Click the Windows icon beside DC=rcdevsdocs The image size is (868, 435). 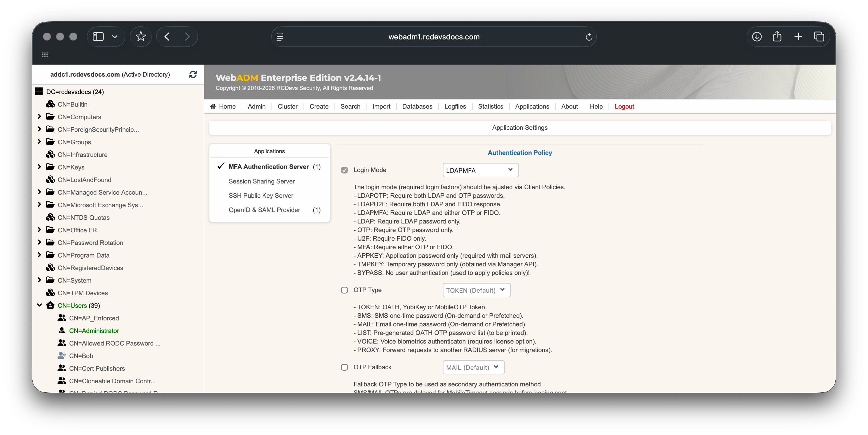click(x=39, y=91)
